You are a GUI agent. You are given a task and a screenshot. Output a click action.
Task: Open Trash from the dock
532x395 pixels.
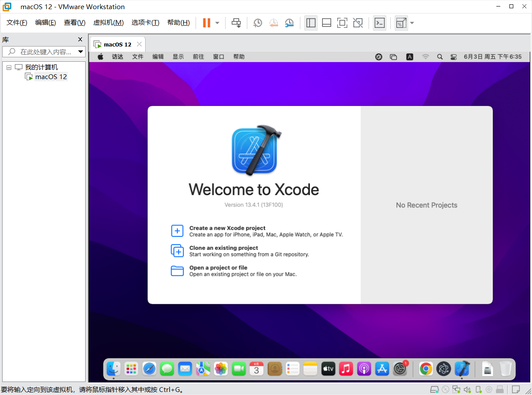[x=506, y=369]
